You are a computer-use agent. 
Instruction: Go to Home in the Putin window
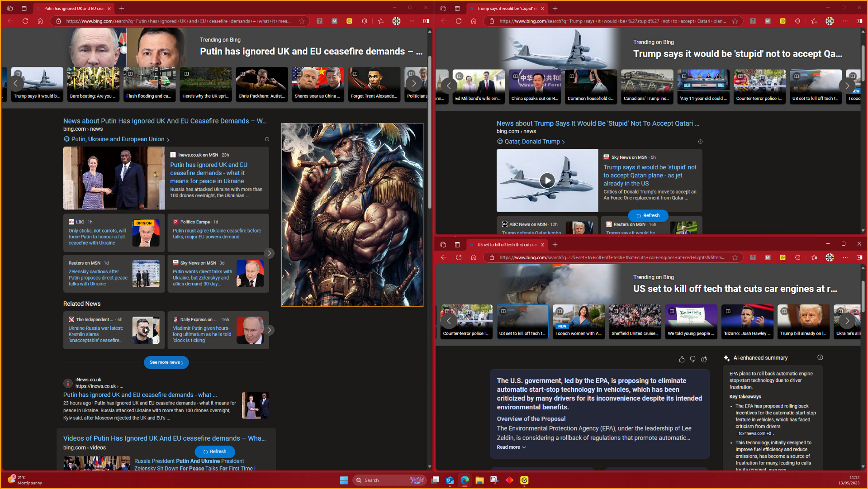(40, 21)
